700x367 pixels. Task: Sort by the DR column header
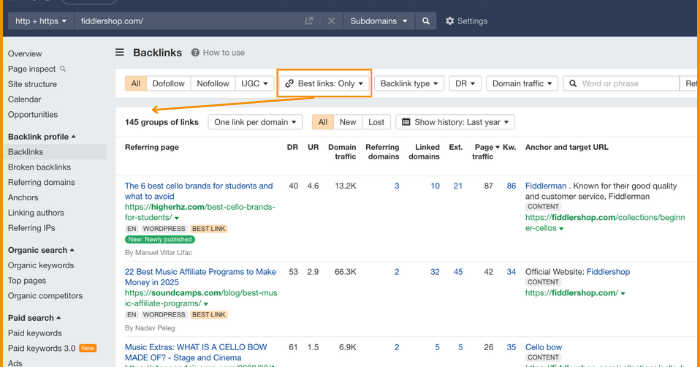click(292, 147)
